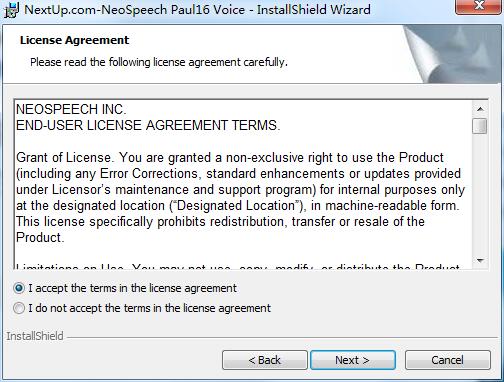Click the "I accept the terms" label text

tap(133, 288)
